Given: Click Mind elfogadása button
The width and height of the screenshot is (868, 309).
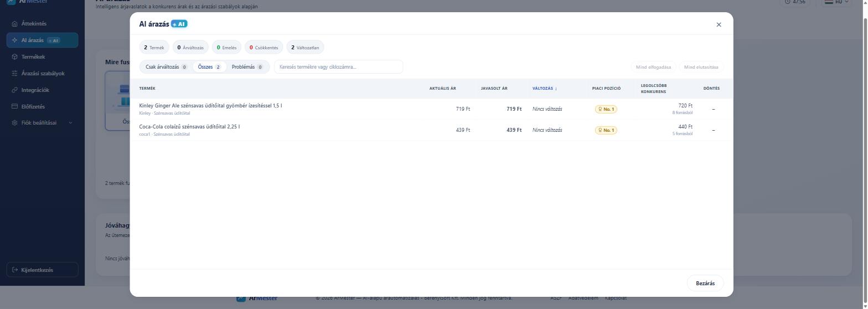Looking at the screenshot, I should pos(653,67).
